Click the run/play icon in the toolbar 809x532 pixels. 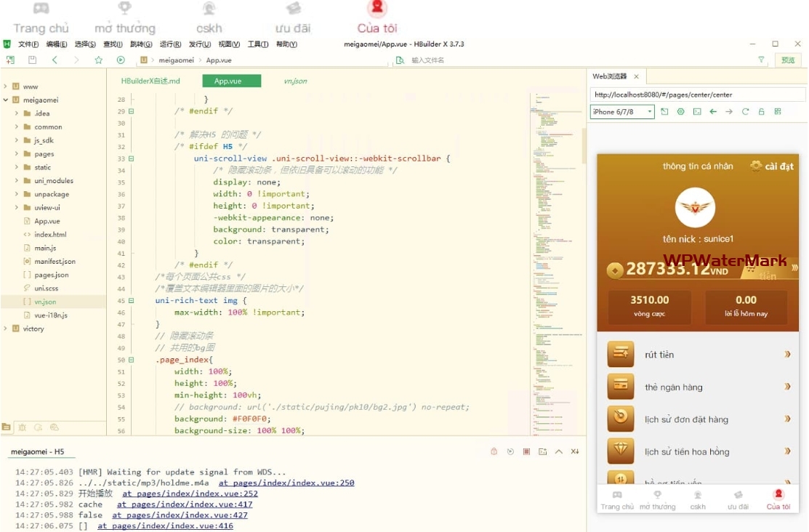tap(121, 60)
